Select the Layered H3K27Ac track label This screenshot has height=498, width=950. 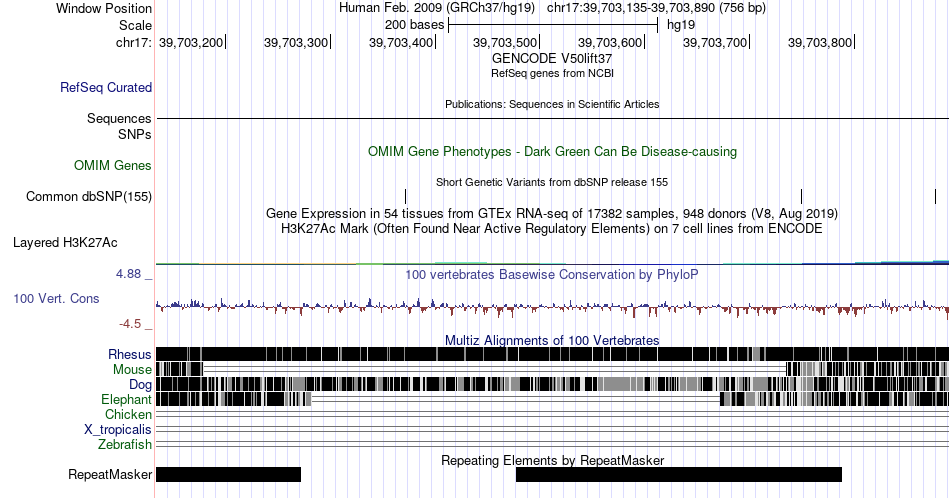[65, 242]
